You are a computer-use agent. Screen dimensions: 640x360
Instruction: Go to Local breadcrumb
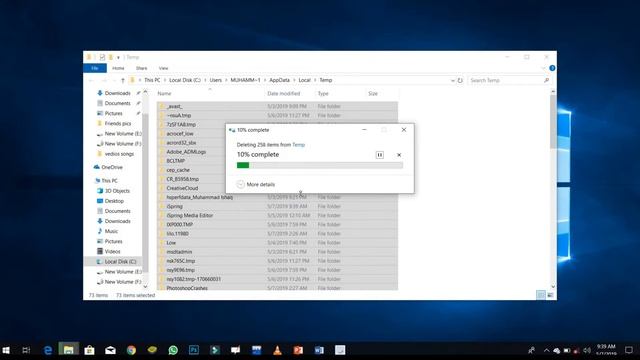click(304, 80)
